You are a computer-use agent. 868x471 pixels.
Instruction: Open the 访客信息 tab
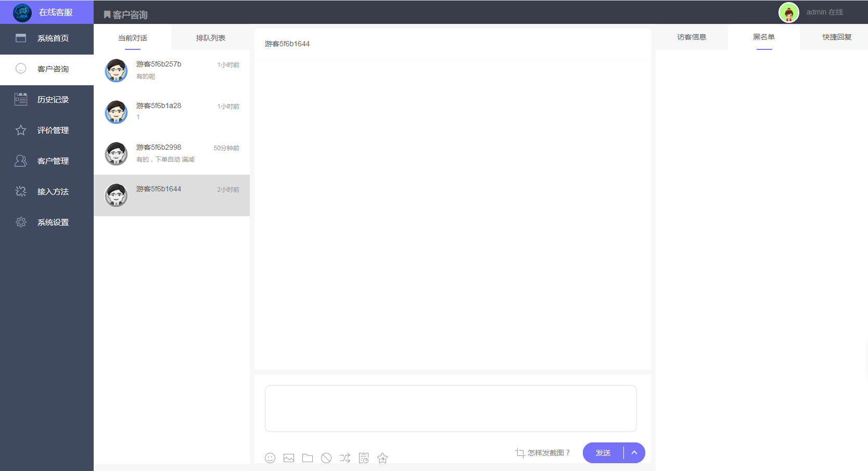tap(692, 37)
